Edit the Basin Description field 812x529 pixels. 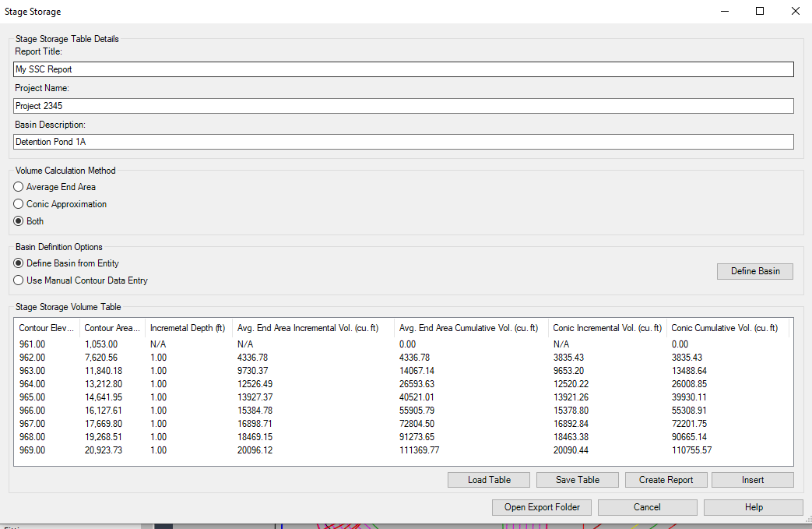(x=403, y=142)
